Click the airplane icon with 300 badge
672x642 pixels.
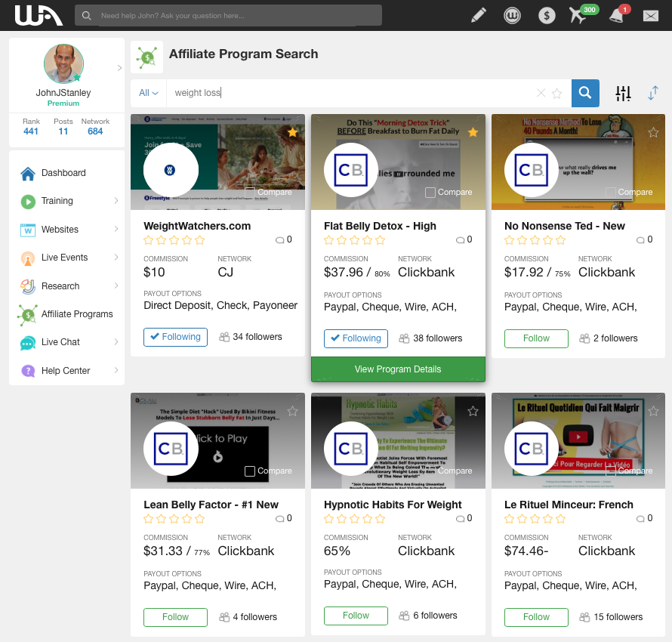pos(578,16)
